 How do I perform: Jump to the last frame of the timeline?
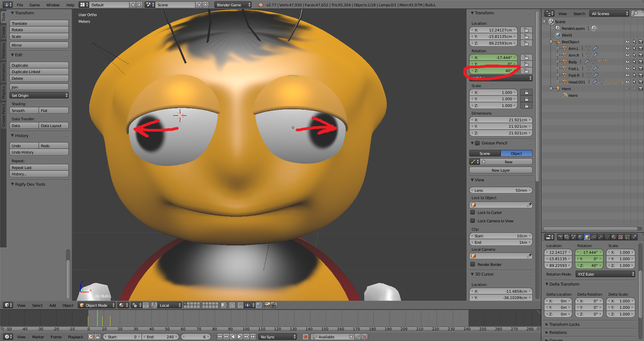[253, 337]
